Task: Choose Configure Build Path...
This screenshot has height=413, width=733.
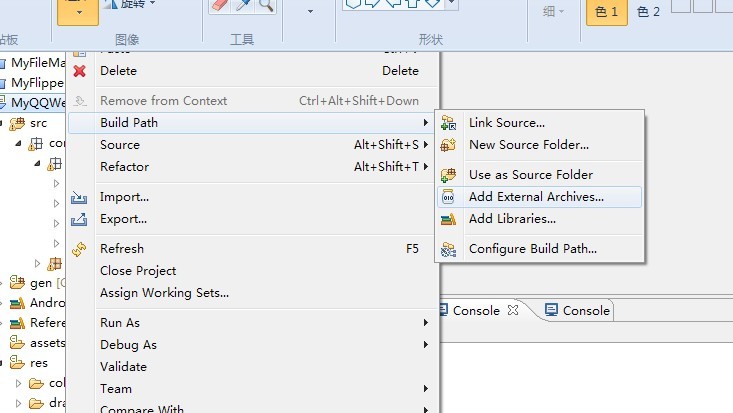Action: point(539,249)
